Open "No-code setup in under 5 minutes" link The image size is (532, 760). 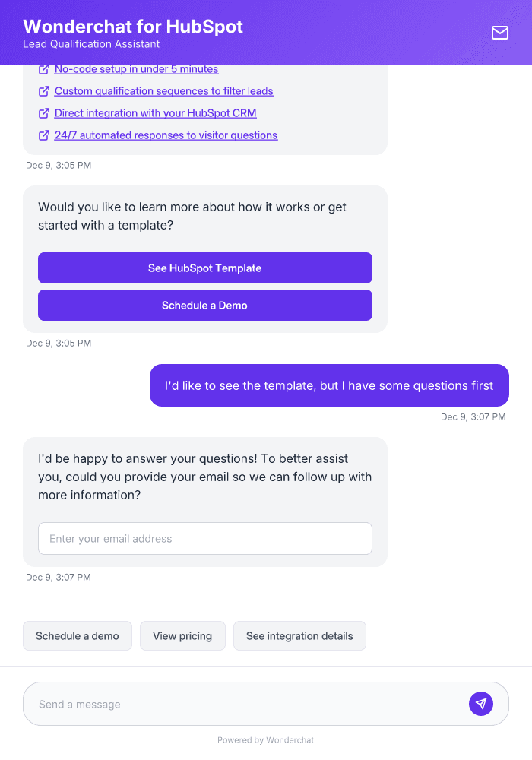pos(136,69)
